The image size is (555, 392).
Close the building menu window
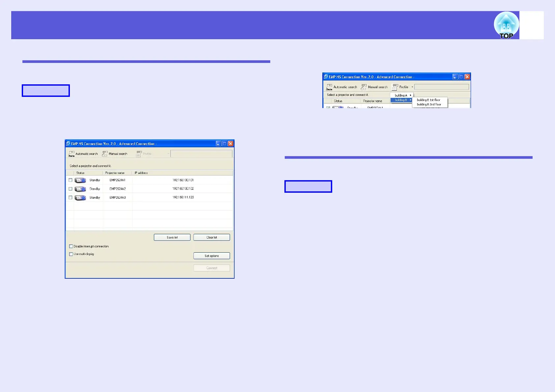point(467,77)
